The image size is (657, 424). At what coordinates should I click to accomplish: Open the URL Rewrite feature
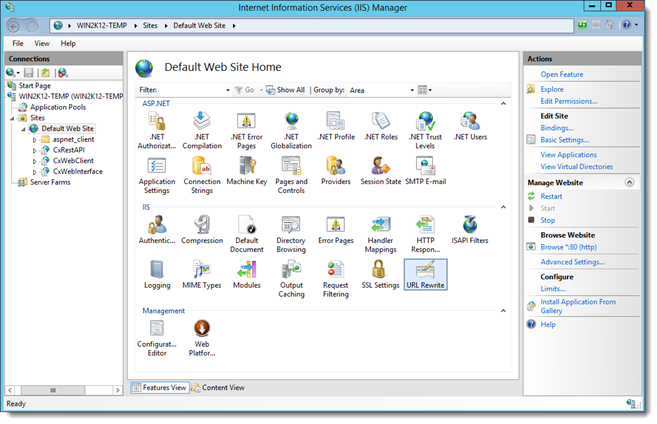point(425,274)
